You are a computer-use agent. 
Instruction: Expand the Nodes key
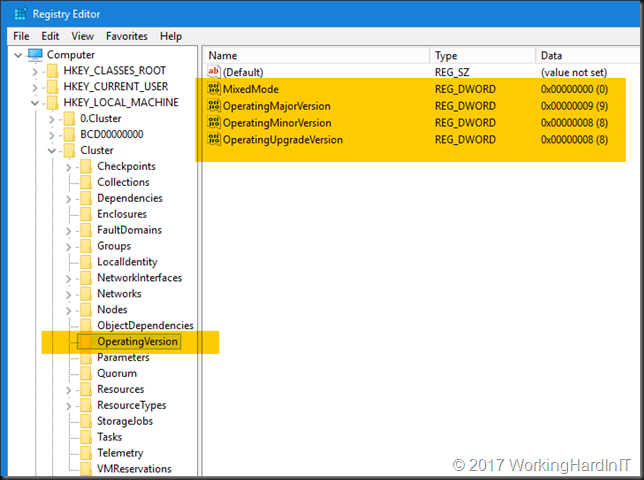pos(69,310)
